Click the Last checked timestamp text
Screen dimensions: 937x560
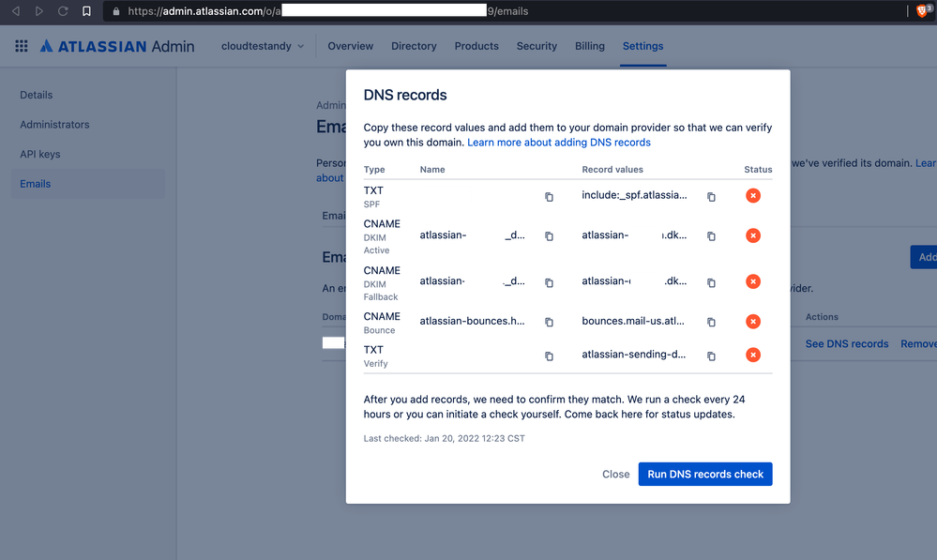(444, 438)
